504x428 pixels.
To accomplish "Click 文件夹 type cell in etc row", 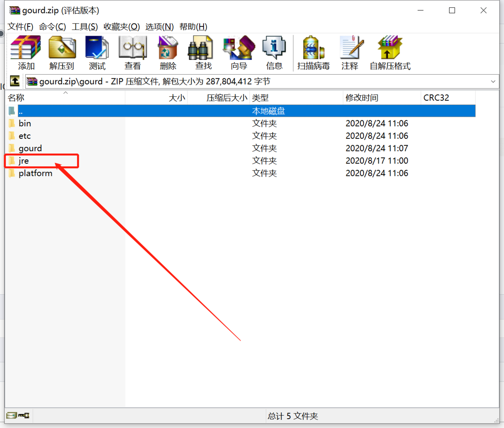I will click(264, 136).
